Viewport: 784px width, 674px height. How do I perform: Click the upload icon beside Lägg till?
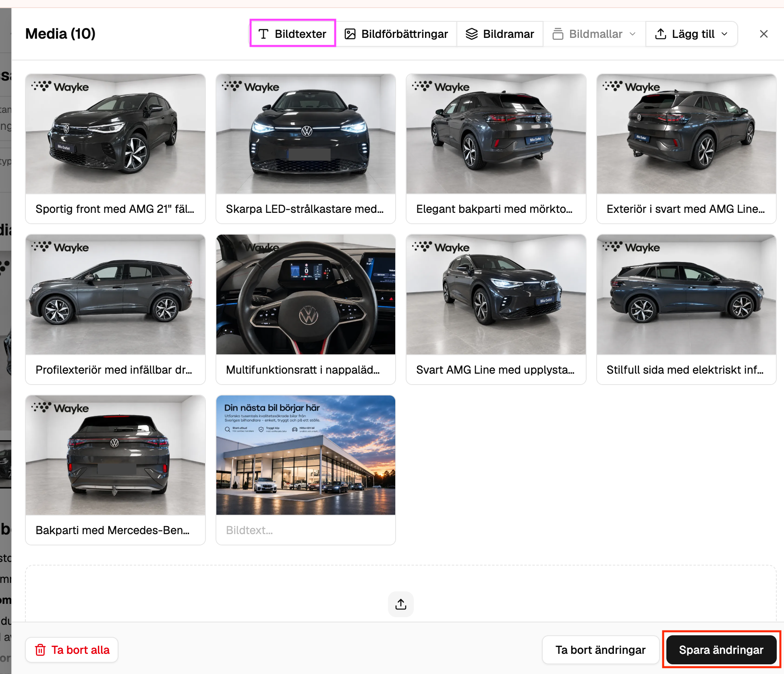[661, 34]
